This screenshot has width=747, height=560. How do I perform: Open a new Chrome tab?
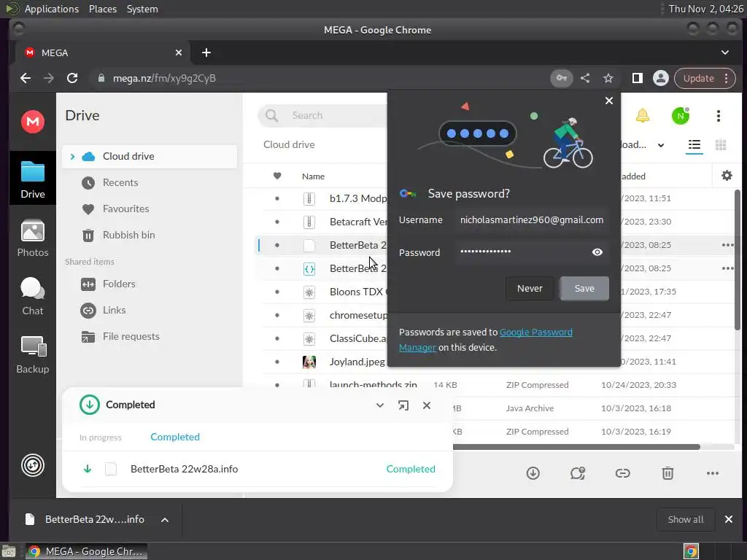coord(206,52)
